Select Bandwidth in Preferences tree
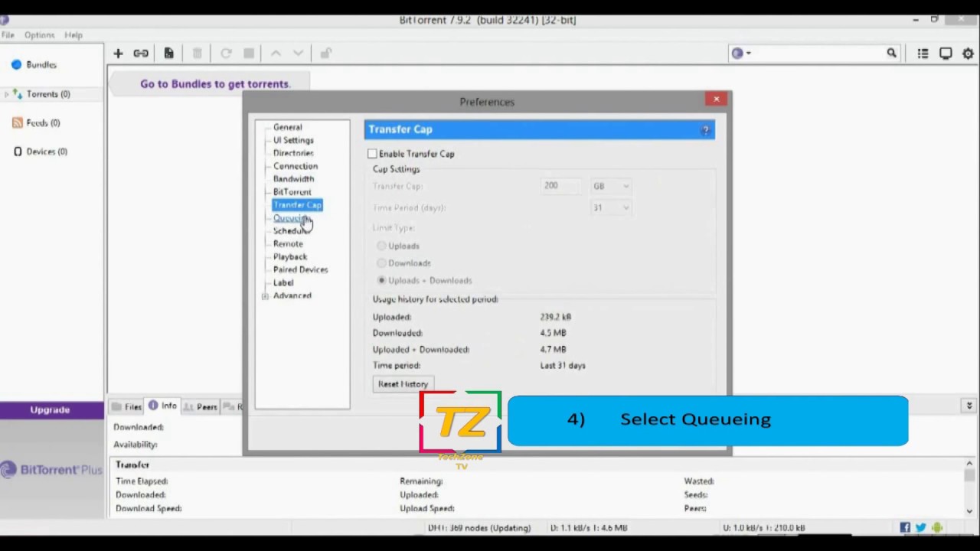The image size is (980, 551). pos(293,179)
